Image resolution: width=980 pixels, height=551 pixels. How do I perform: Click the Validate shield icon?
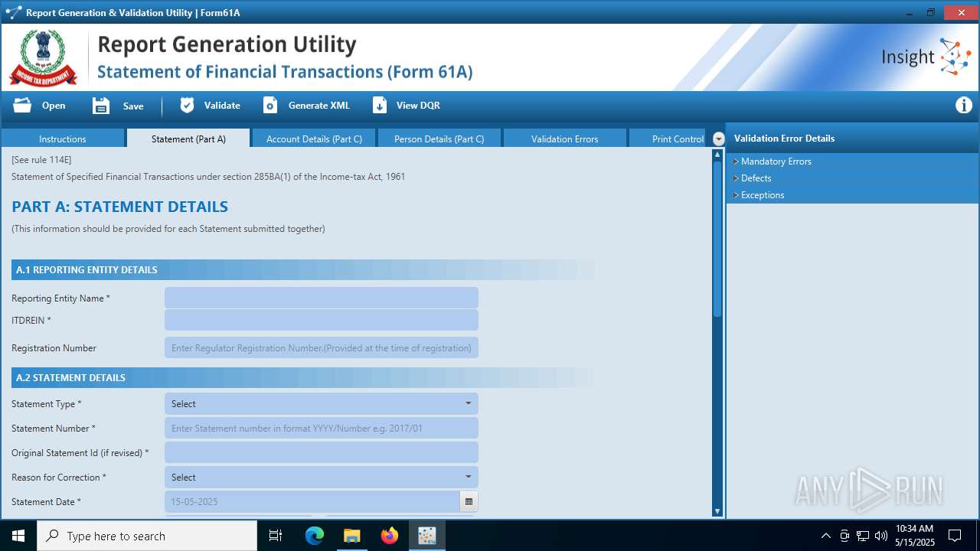187,106
